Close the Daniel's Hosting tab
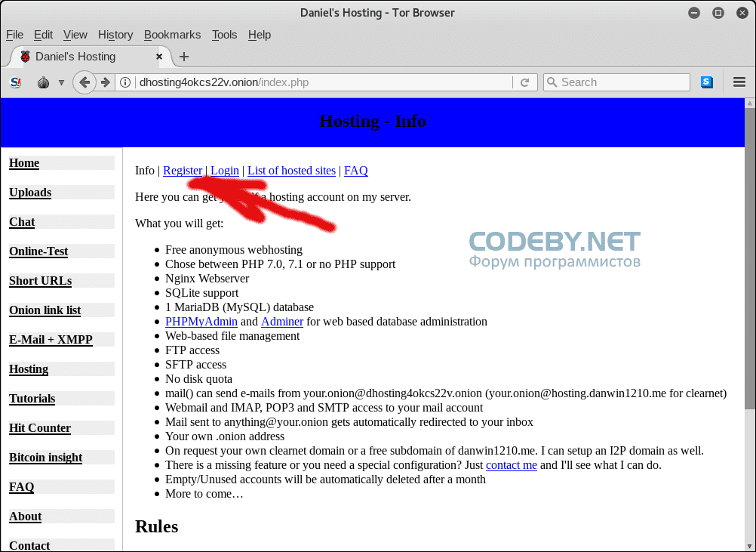 click(x=159, y=57)
